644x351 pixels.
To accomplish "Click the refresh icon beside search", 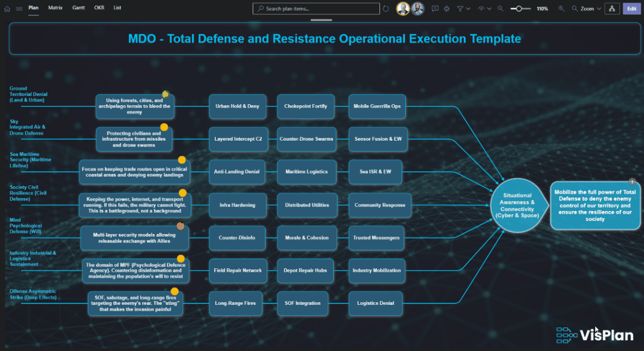I will pos(385,9).
